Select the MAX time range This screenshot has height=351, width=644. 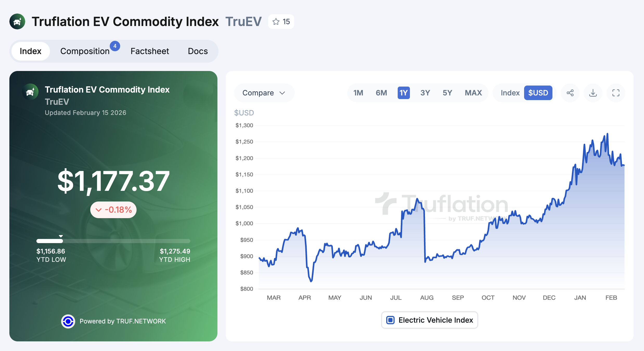tap(473, 93)
